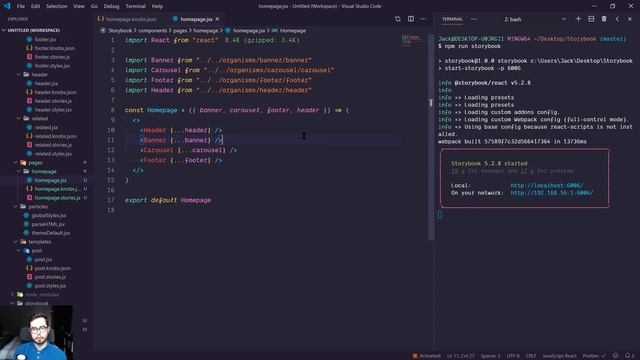Click the CRLF end-of-line status
640x360 pixels.
(531, 356)
